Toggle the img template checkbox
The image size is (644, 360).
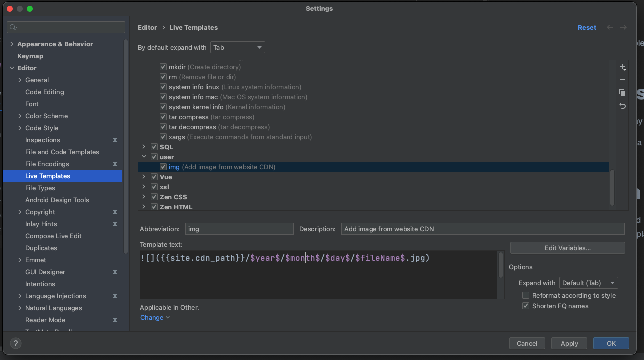tap(163, 167)
